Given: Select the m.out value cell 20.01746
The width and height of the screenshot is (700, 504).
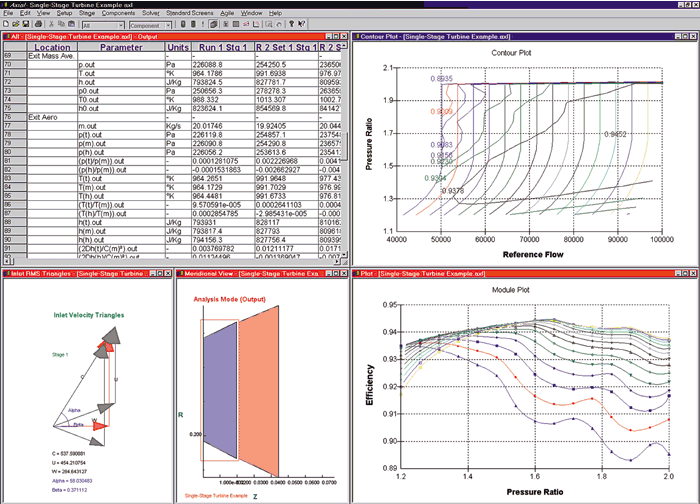Looking at the screenshot, I should (x=223, y=126).
